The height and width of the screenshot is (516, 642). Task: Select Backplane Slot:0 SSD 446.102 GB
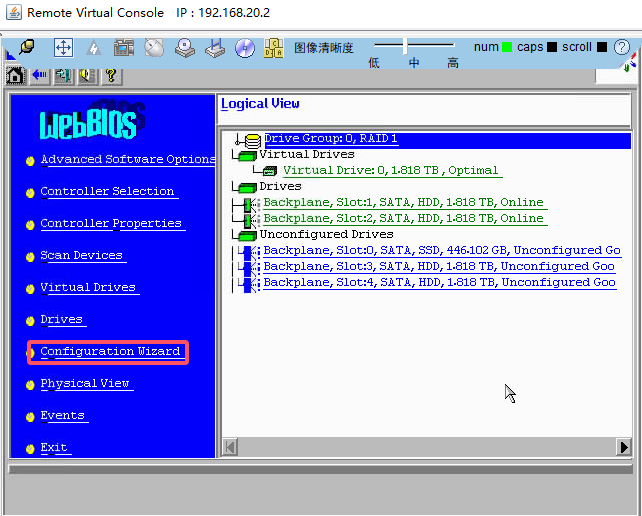tap(442, 250)
